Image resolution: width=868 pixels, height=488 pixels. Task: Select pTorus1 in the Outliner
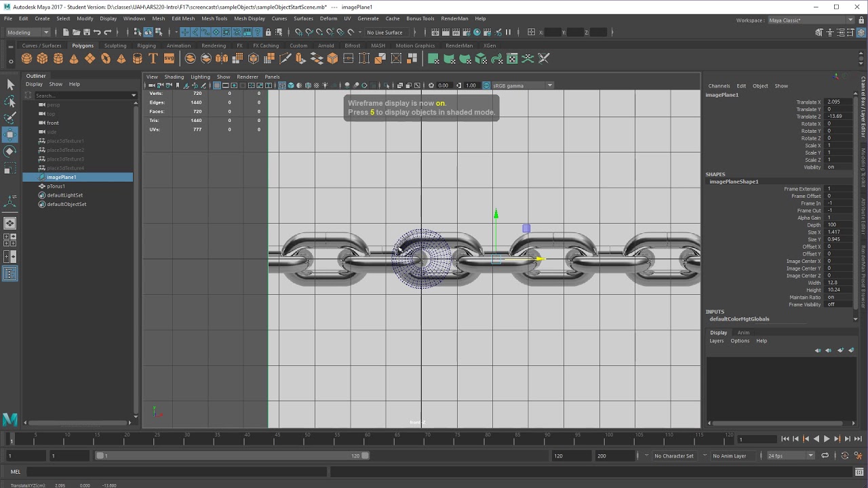click(x=56, y=186)
